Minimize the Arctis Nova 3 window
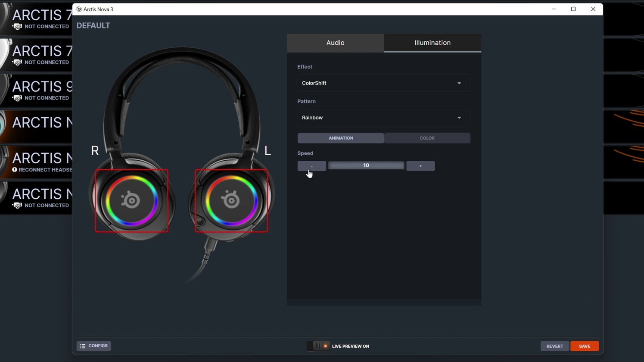Screen dimensions: 644x362 click(x=554, y=9)
